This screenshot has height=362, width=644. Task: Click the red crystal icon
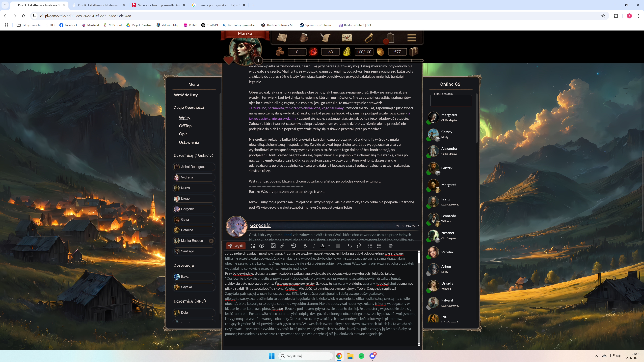coord(313,52)
